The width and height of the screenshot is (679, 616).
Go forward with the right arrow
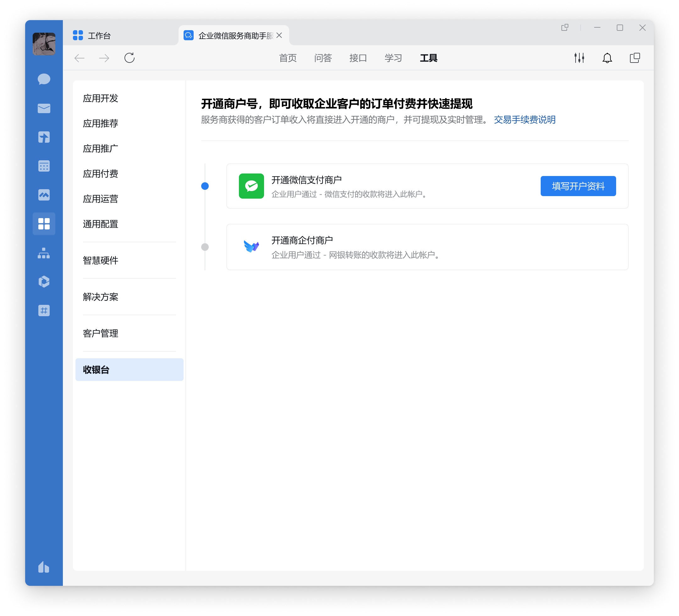pyautogui.click(x=104, y=58)
